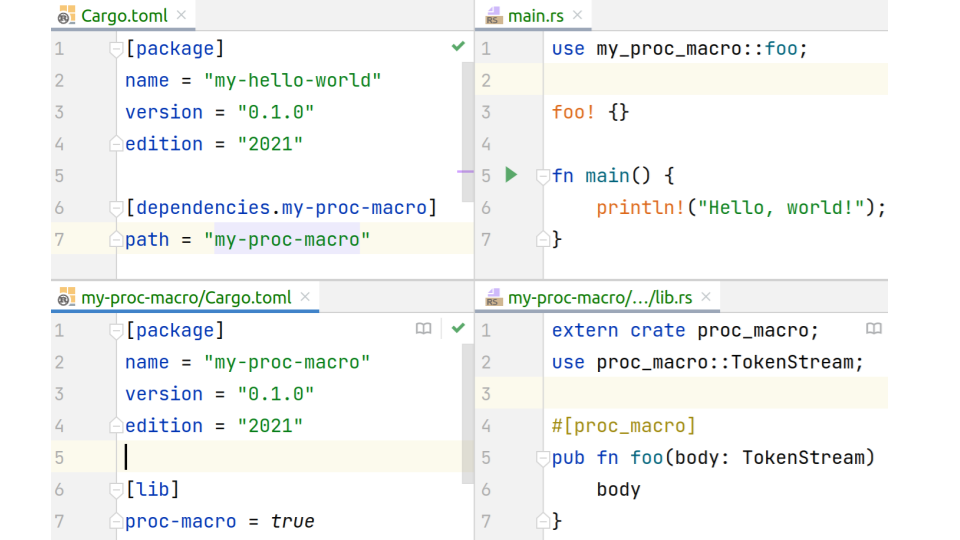Click the main.rs Rust file icon
This screenshot has width=960, height=540.
[x=493, y=16]
